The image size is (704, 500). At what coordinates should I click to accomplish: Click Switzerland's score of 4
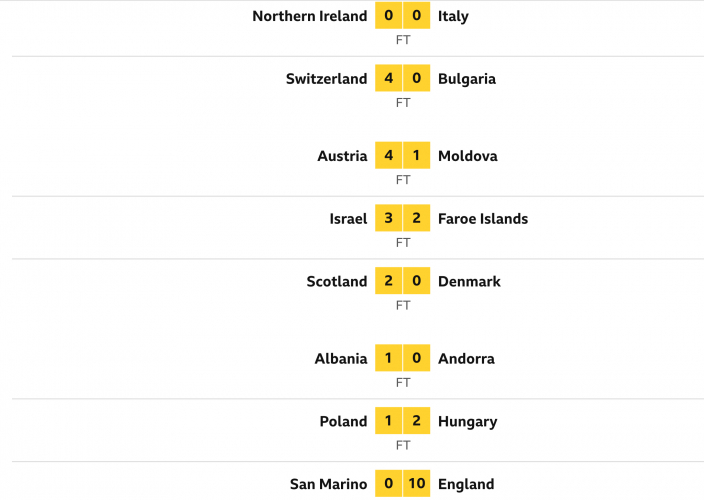pyautogui.click(x=389, y=79)
